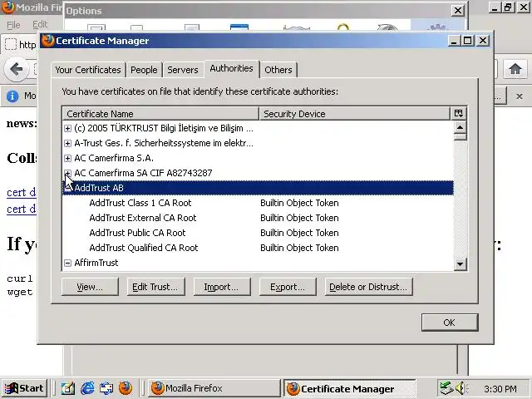532x399 pixels.
Task: Click the Delete or Distrust... button
Action: coord(368,287)
